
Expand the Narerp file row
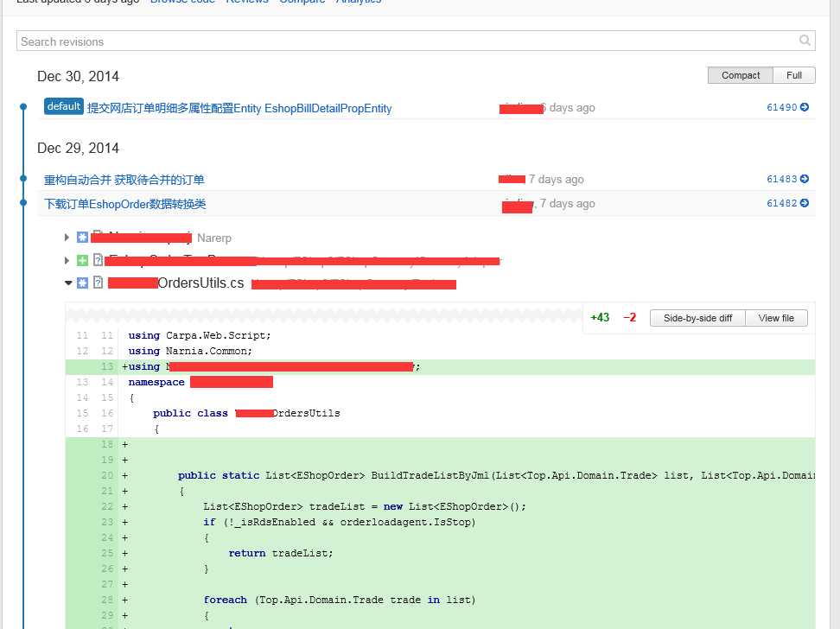point(67,238)
